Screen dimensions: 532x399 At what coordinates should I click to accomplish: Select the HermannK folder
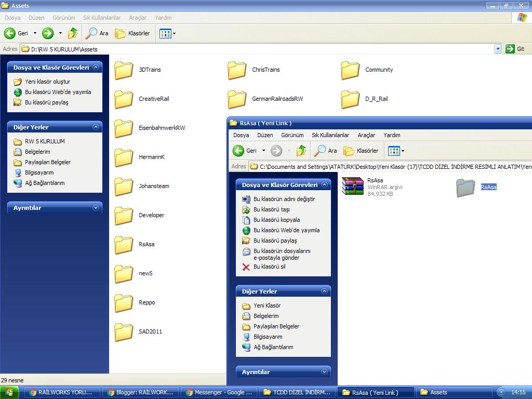click(139, 157)
